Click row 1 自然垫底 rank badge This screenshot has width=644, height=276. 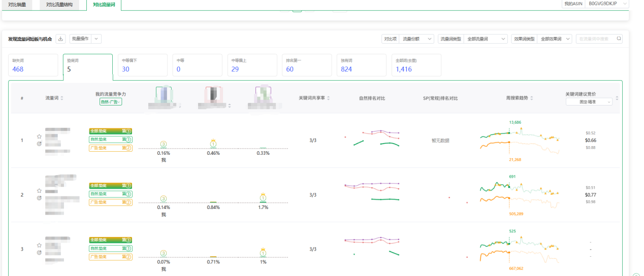(x=111, y=140)
